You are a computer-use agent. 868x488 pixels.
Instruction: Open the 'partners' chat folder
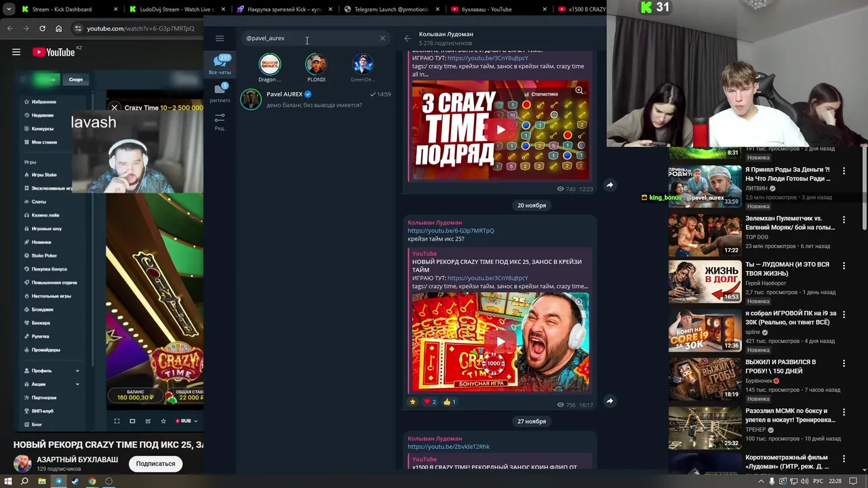click(x=220, y=93)
